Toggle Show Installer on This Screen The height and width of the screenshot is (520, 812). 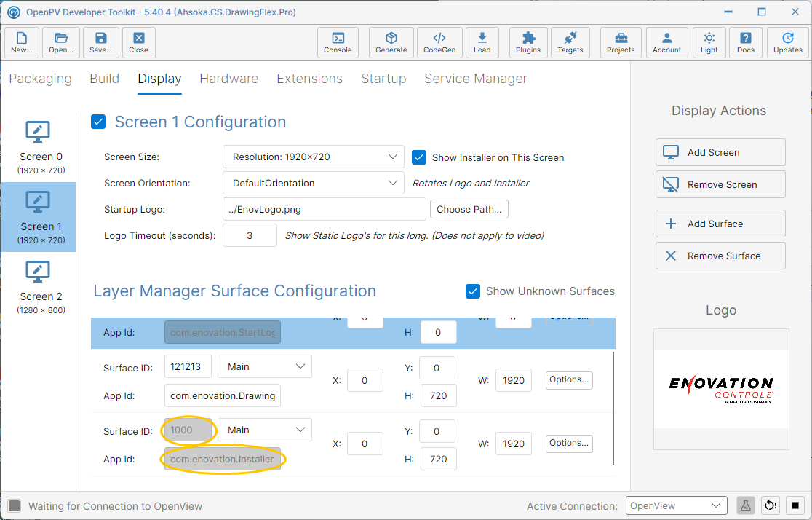coord(419,157)
